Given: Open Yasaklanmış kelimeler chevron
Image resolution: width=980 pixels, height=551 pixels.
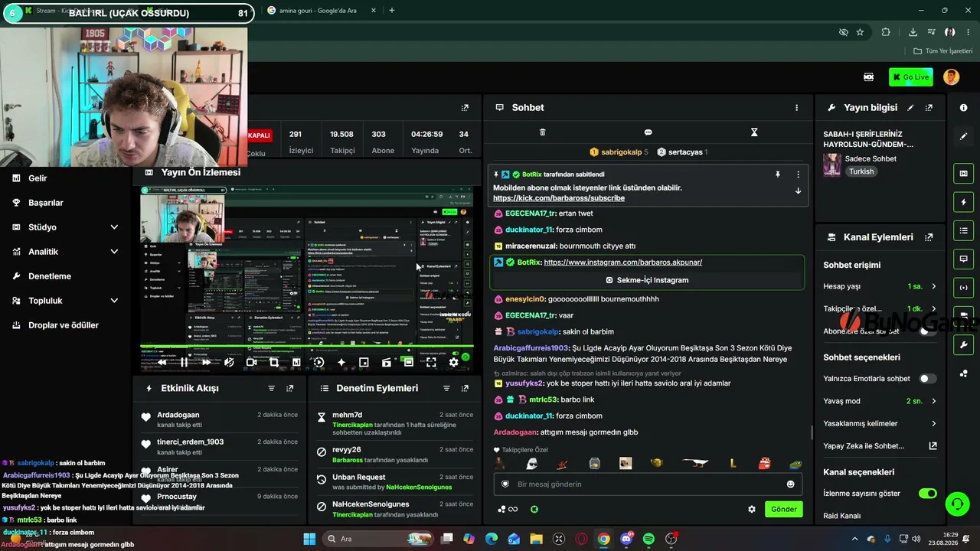Looking at the screenshot, I should tap(933, 423).
